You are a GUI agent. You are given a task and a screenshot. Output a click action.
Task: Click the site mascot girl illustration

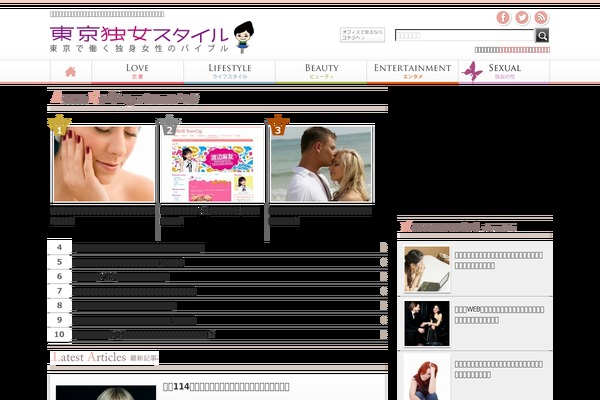[x=244, y=36]
